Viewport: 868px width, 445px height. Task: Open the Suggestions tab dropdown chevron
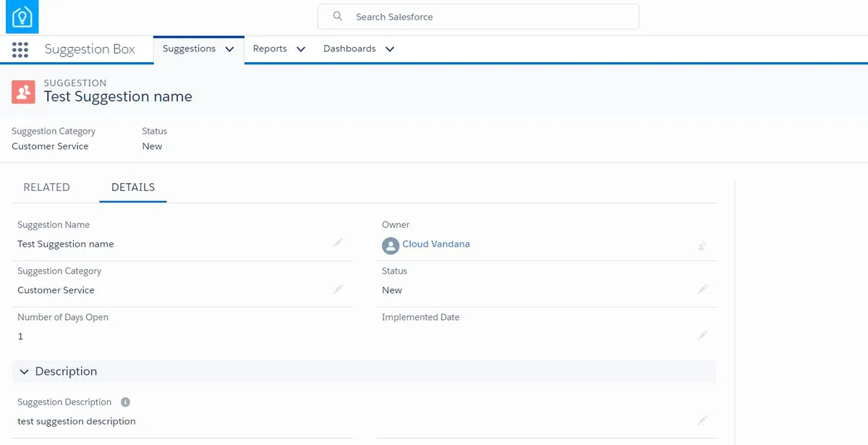[230, 49]
